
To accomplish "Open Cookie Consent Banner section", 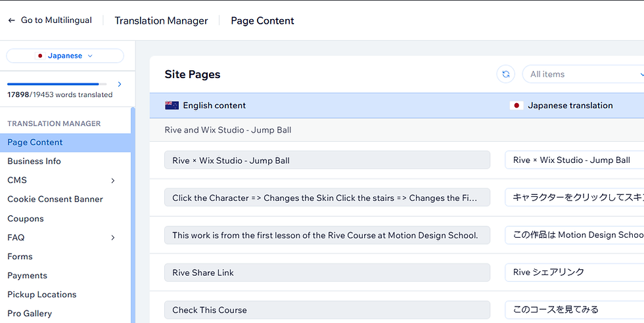I will point(55,199).
